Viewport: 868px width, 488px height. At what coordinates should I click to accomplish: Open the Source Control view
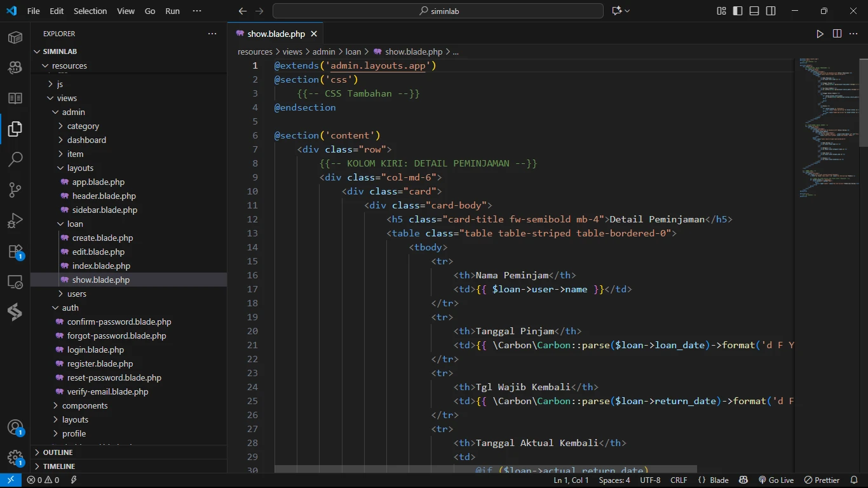pyautogui.click(x=15, y=189)
